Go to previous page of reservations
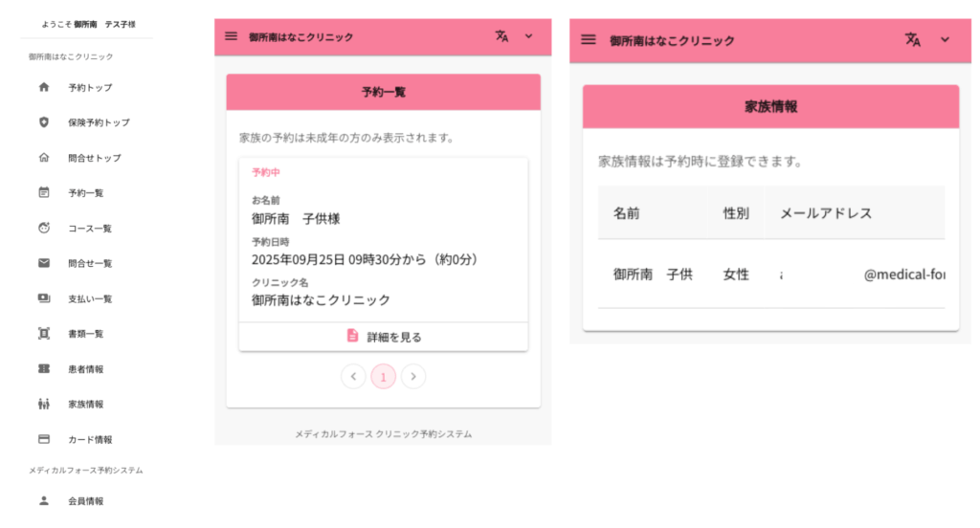This screenshot has width=980, height=528. pos(353,377)
